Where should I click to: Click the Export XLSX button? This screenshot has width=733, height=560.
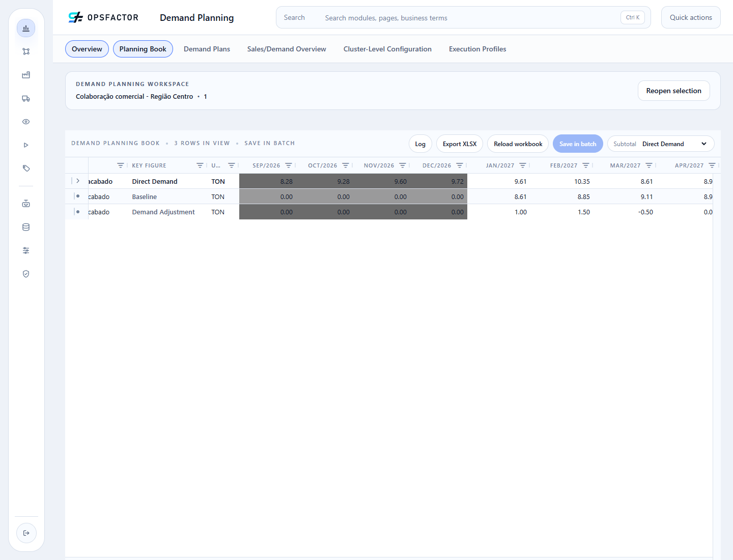coord(460,144)
